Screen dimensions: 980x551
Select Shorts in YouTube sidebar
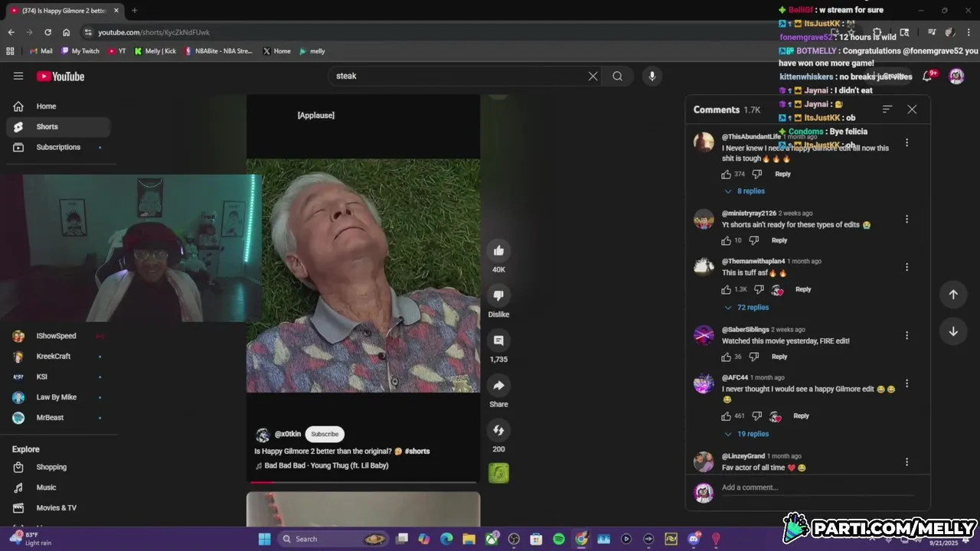pyautogui.click(x=58, y=127)
